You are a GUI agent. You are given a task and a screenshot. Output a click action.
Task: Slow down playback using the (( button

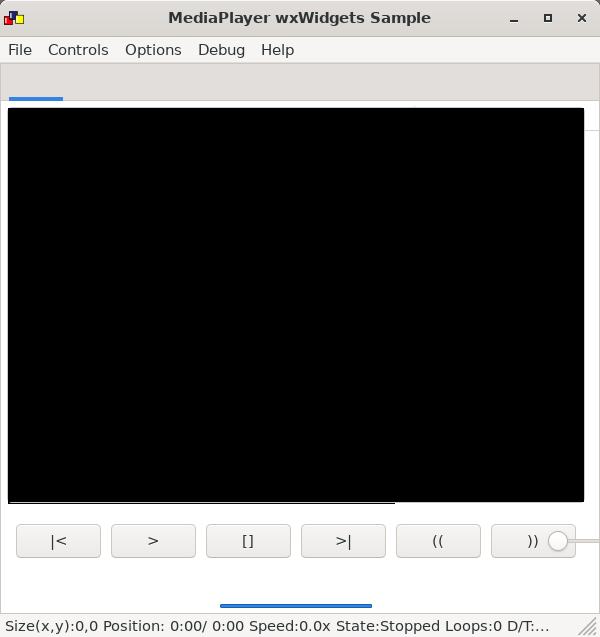438,541
